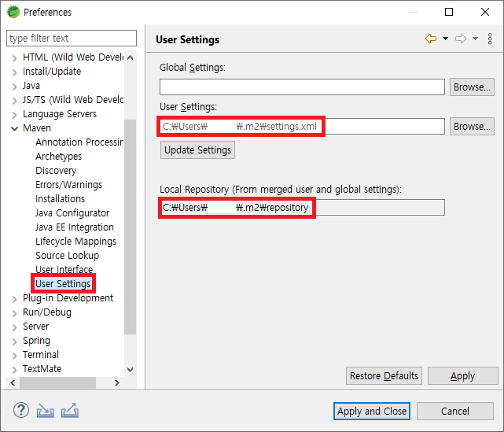Click Restore Defaults
The height and width of the screenshot is (432, 504).
pyautogui.click(x=384, y=375)
